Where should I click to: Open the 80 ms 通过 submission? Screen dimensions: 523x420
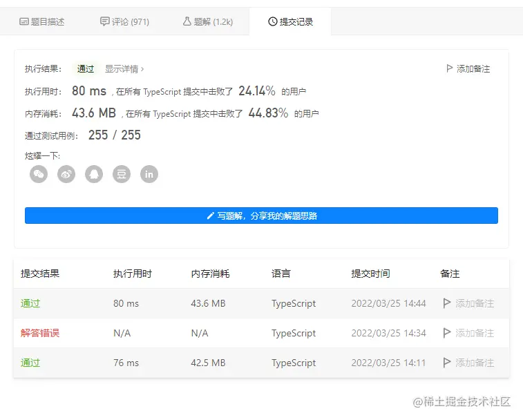(x=30, y=303)
